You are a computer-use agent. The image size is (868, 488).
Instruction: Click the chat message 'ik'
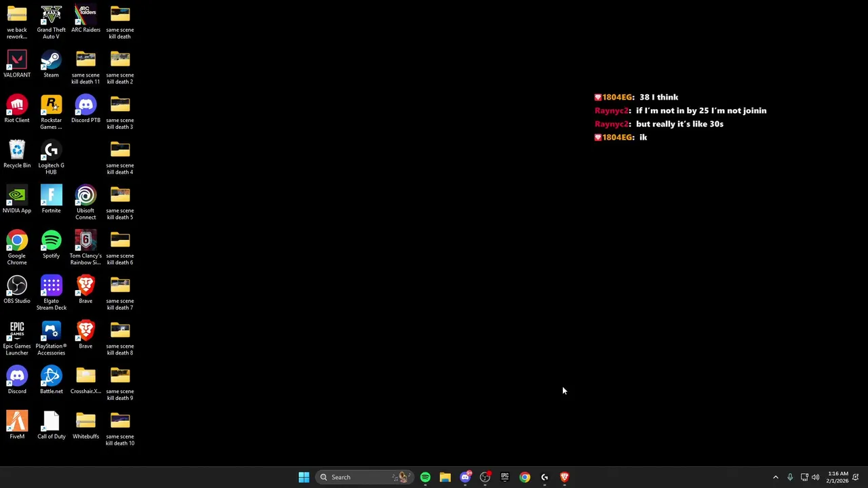643,138
